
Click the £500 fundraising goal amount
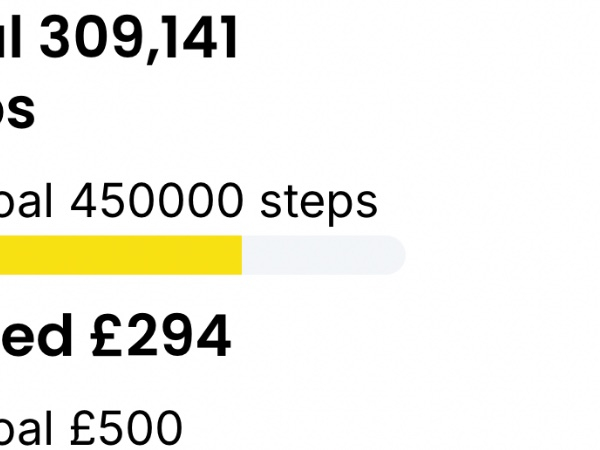click(x=126, y=428)
